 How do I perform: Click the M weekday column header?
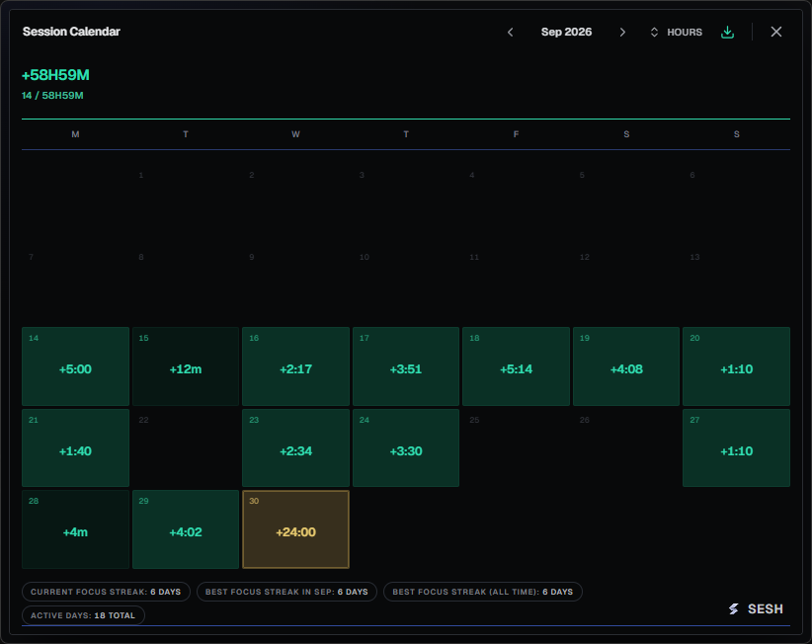(76, 134)
